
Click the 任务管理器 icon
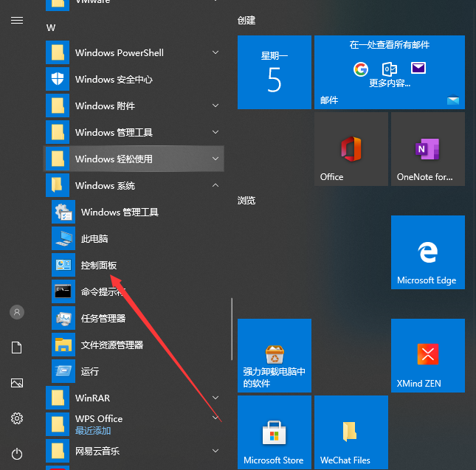tap(63, 318)
